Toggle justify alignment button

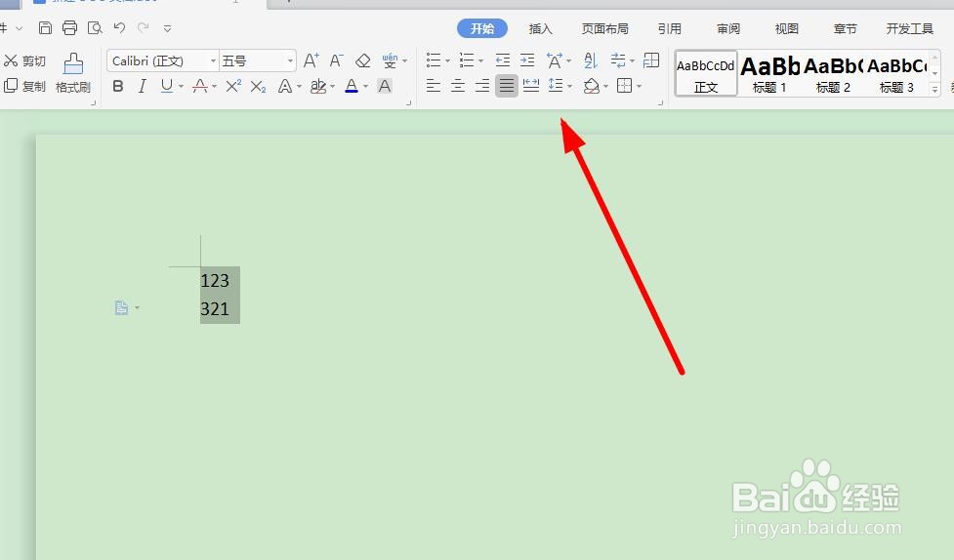506,86
